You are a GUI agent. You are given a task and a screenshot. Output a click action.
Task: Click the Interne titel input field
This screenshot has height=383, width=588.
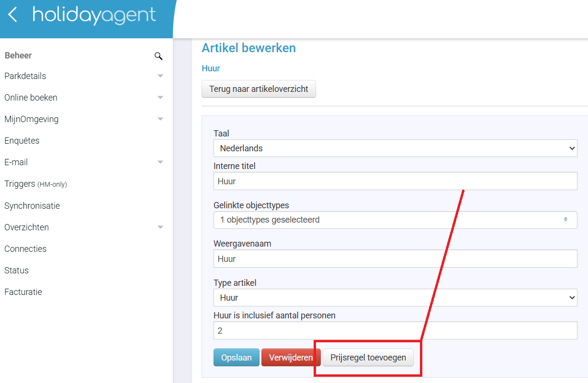[395, 181]
